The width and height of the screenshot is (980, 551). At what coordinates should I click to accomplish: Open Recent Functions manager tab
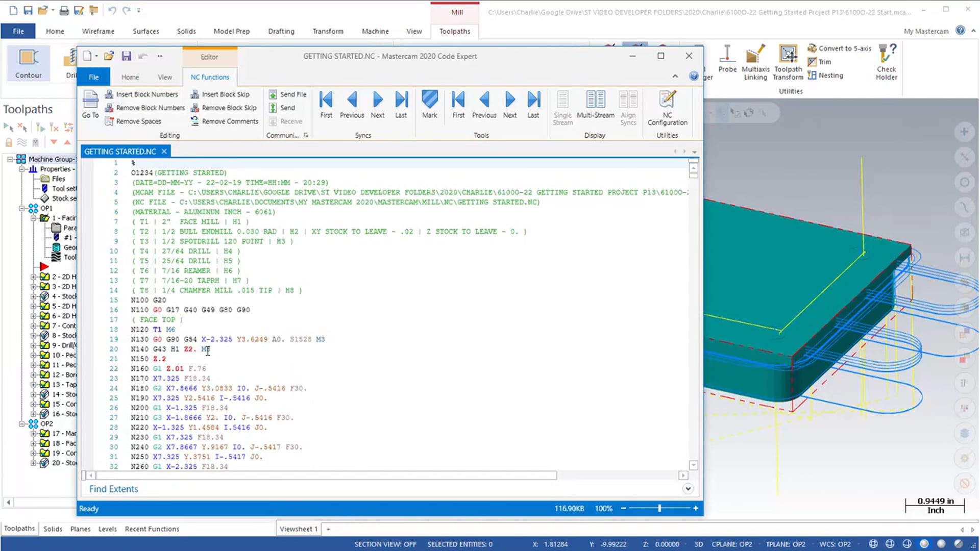152,529
